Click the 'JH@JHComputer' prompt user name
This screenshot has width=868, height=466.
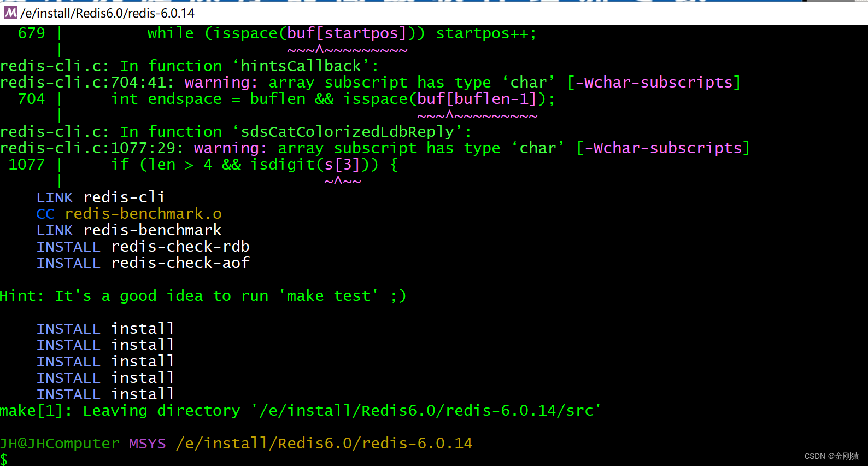[x=60, y=444]
